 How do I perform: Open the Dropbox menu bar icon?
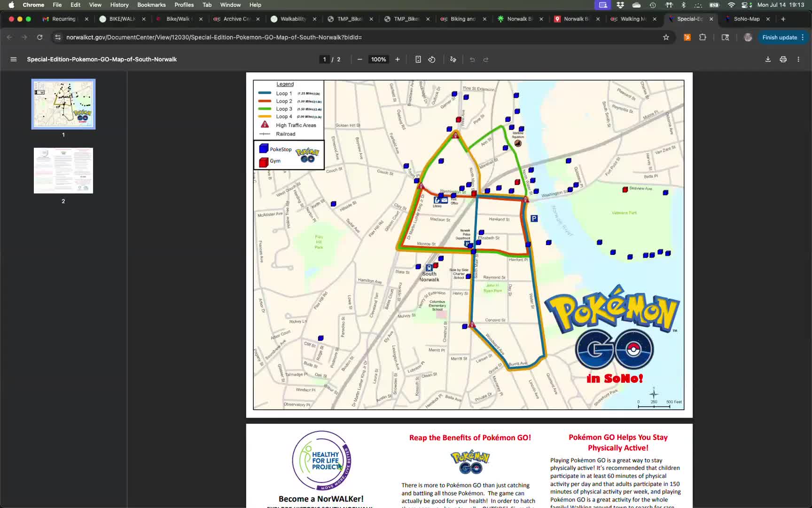[620, 5]
